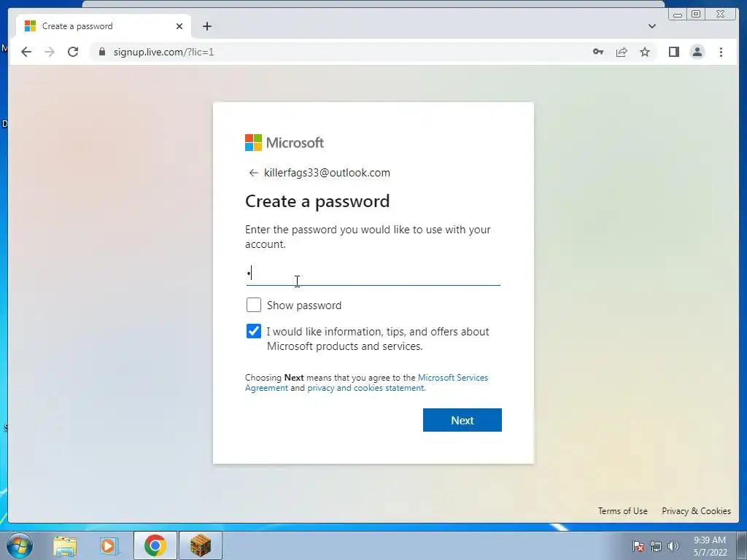Open the volume tray icon
Image resolution: width=747 pixels, height=560 pixels.
coord(673,546)
